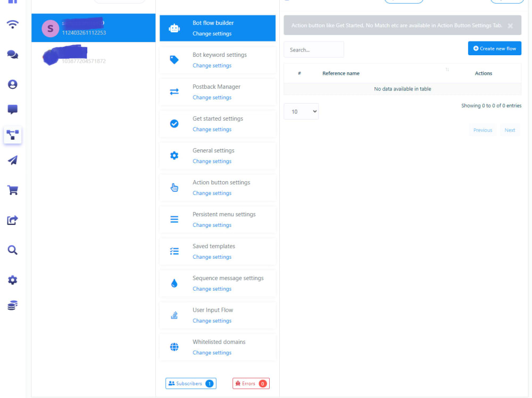Open Change settings under Bot keyword settings
This screenshot has height=398, width=532.
point(212,65)
